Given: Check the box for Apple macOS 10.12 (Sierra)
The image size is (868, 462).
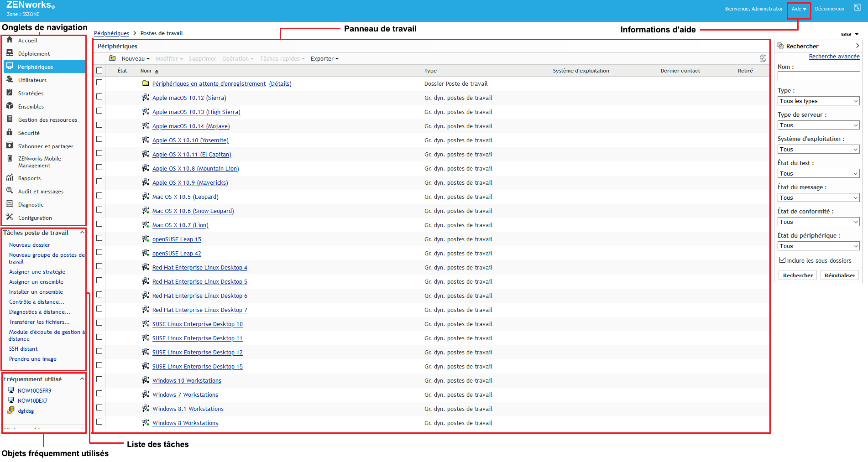Looking at the screenshot, I should pos(99,97).
